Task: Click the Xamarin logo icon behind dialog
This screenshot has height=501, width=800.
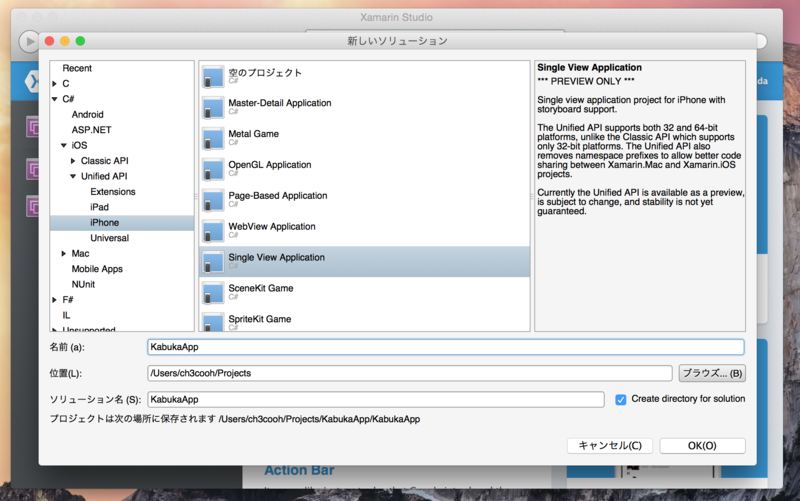Action: point(32,81)
